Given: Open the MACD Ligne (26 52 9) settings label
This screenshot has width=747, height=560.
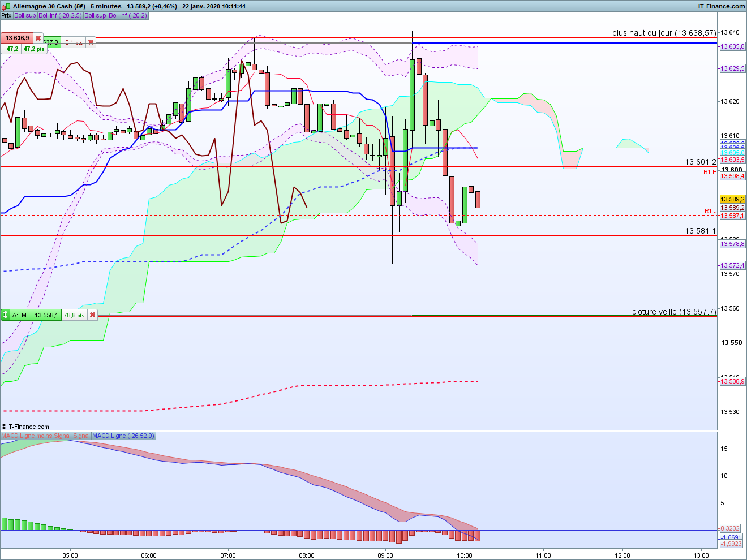Looking at the screenshot, I should click(x=123, y=436).
